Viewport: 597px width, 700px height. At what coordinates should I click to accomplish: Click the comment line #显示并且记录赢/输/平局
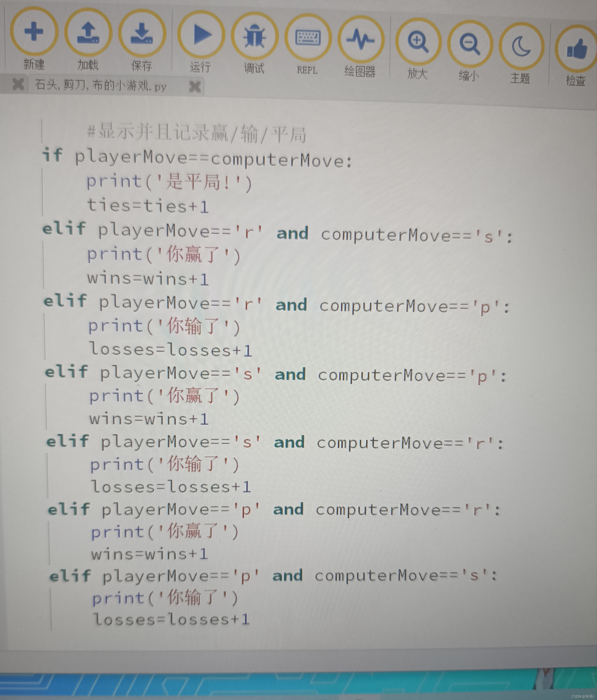click(x=197, y=133)
